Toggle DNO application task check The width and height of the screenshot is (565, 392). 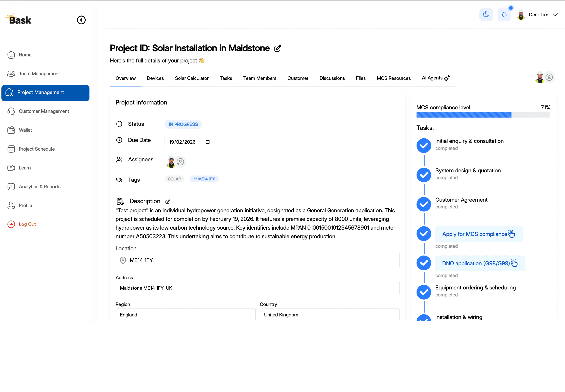tap(424, 263)
